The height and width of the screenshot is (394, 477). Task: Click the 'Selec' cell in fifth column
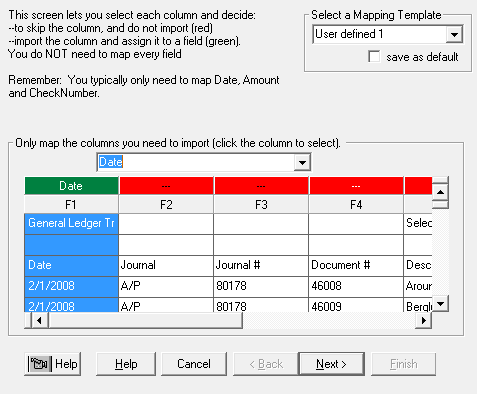(x=418, y=224)
